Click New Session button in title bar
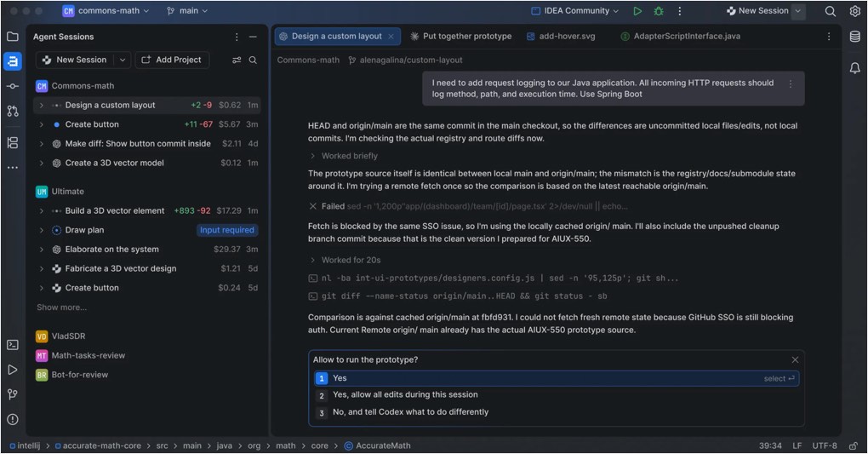 click(x=757, y=10)
